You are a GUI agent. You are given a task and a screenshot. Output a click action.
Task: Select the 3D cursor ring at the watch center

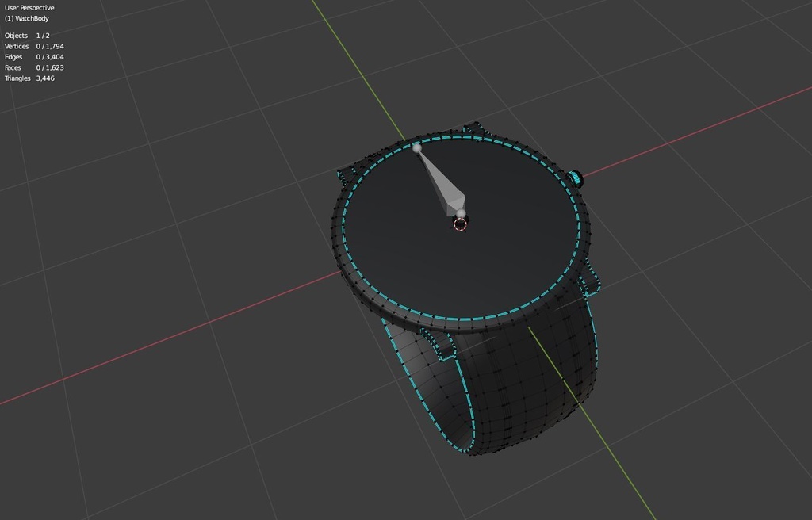pyautogui.click(x=460, y=225)
